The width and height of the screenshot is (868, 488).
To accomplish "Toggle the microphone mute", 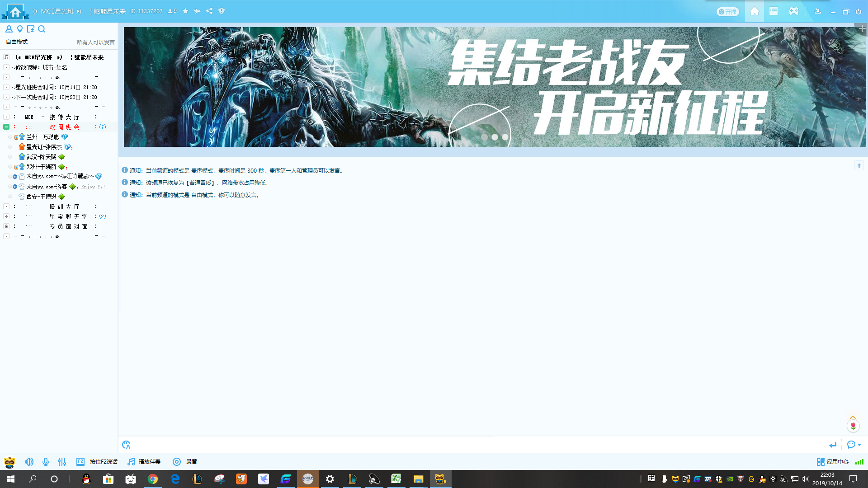I will click(x=46, y=462).
